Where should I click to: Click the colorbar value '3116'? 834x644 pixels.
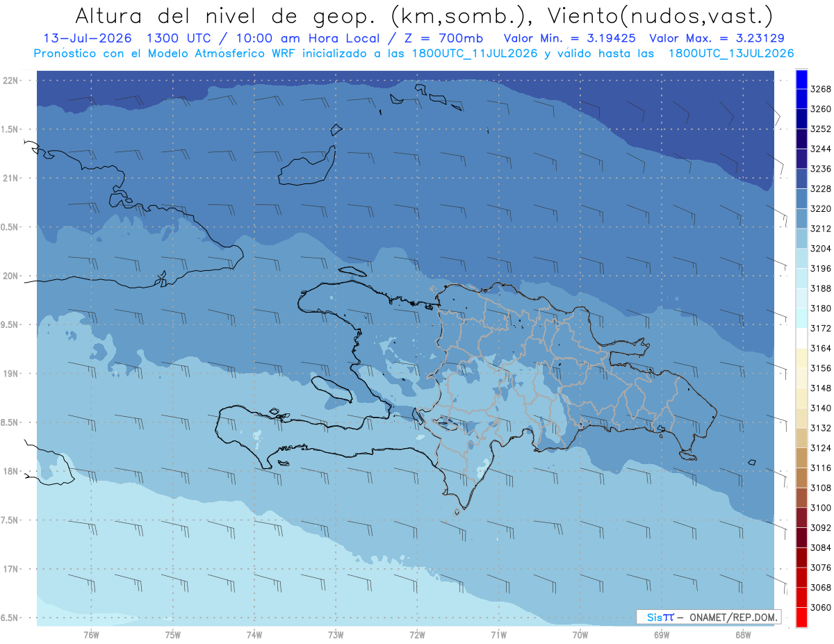[821, 468]
